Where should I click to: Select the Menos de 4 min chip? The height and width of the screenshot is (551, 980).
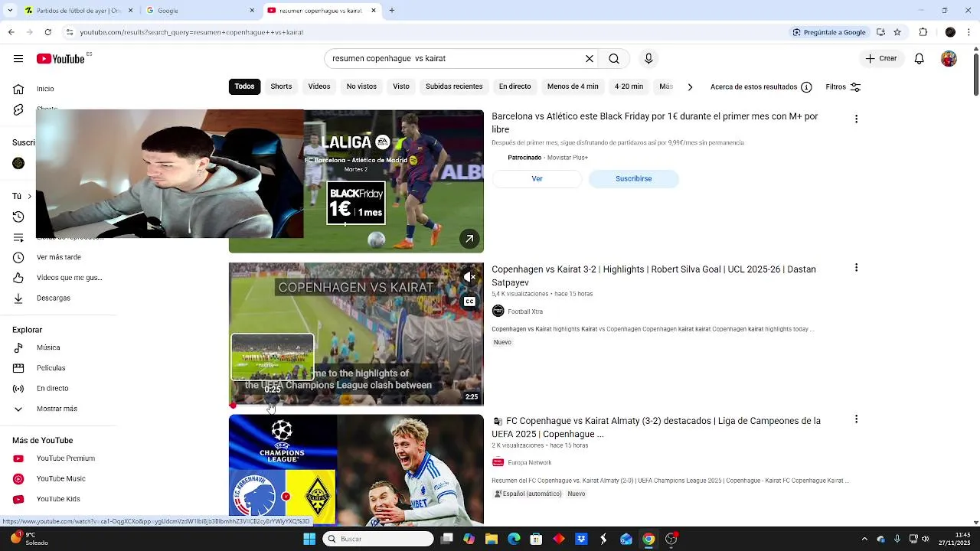click(x=573, y=86)
